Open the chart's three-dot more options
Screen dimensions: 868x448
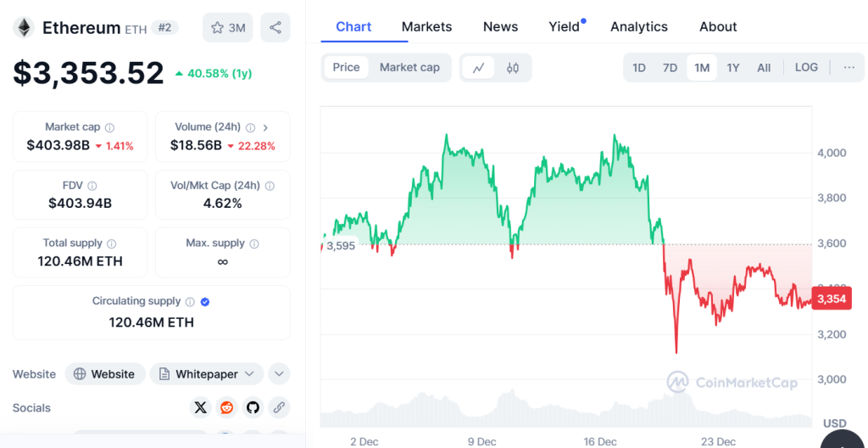point(849,68)
